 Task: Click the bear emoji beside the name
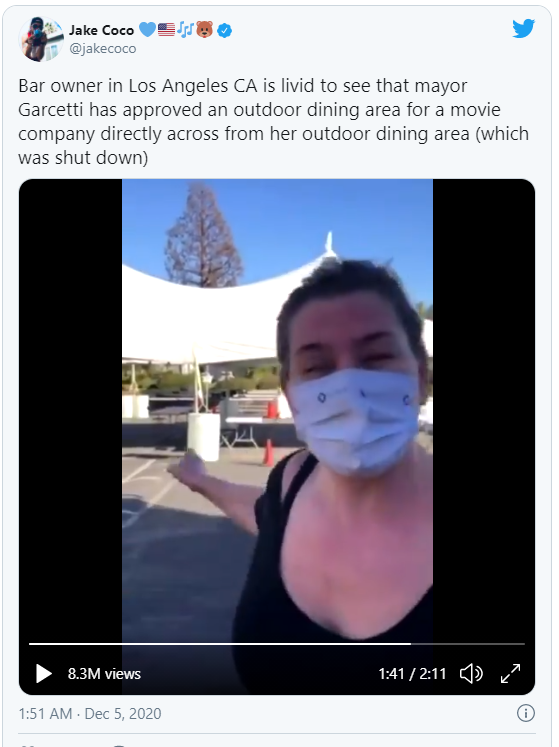[x=205, y=30]
